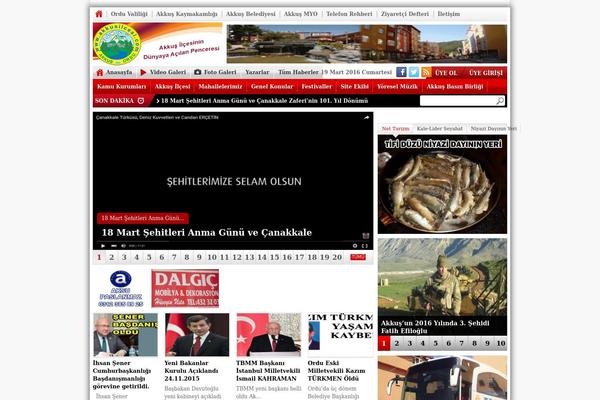
Task: Open Tüm Haberler section
Action: point(298,72)
